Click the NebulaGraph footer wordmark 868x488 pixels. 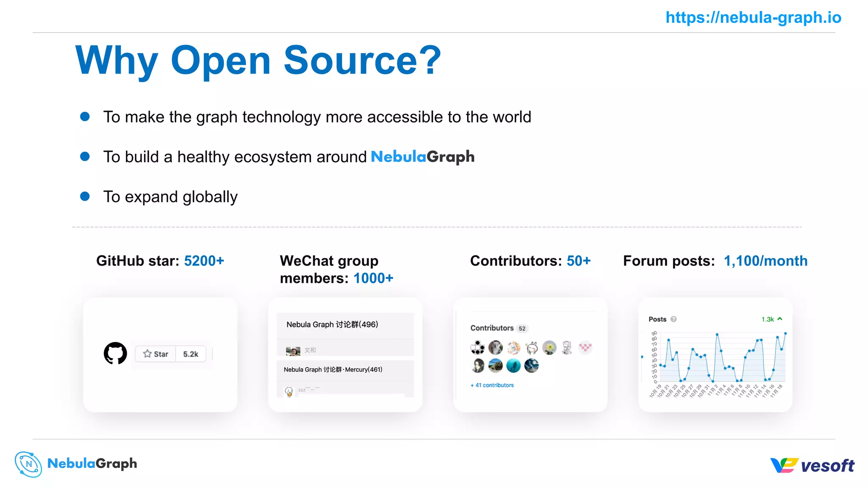[92, 464]
